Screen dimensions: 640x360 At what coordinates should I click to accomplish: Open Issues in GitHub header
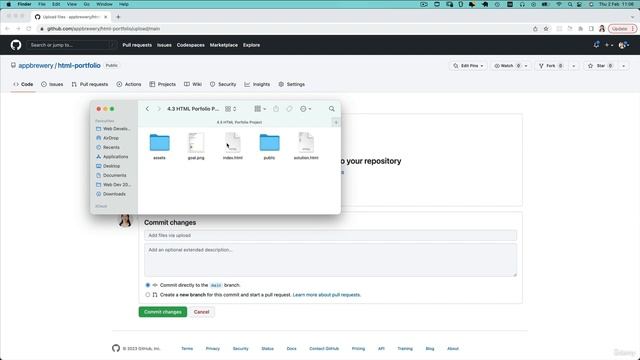(164, 45)
